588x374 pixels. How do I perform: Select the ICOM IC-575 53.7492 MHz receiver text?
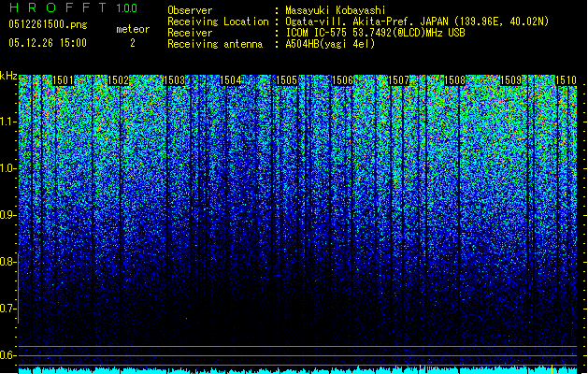coord(375,33)
